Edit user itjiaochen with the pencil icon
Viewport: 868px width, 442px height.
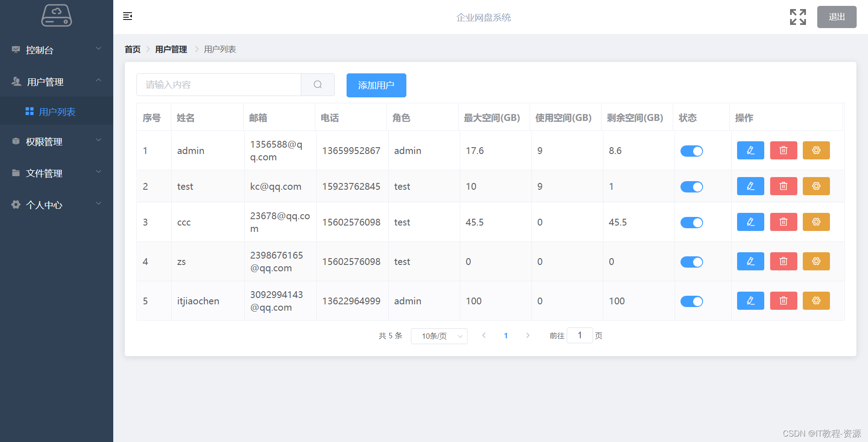750,301
